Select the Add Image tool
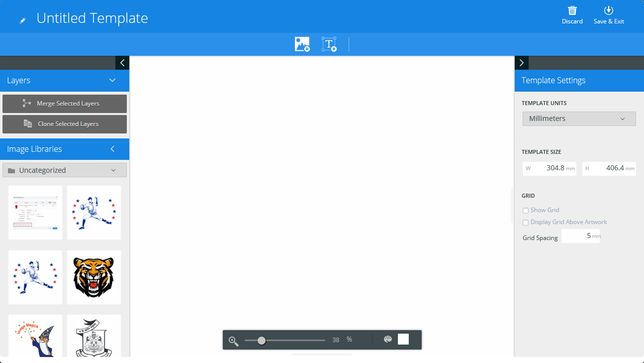 [302, 44]
